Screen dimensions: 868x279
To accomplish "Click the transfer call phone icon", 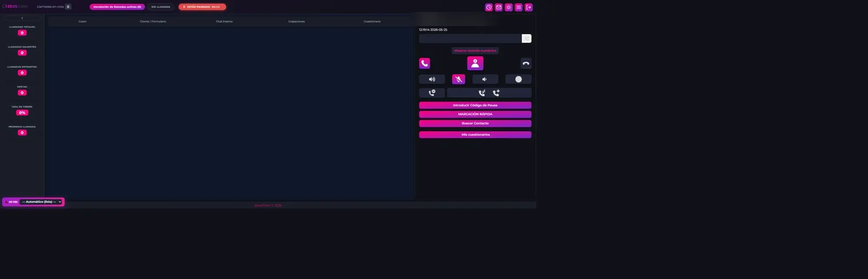I will click(482, 93).
